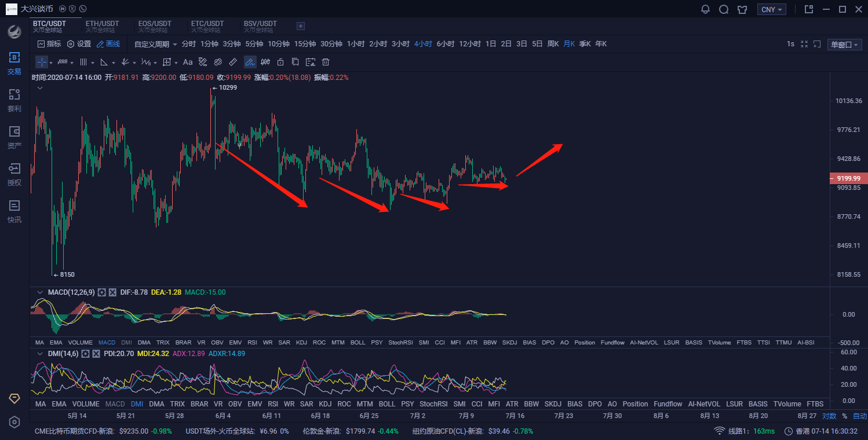Toggle 自动 auto scale mode
This screenshot has height=440, width=868.
coord(860,416)
